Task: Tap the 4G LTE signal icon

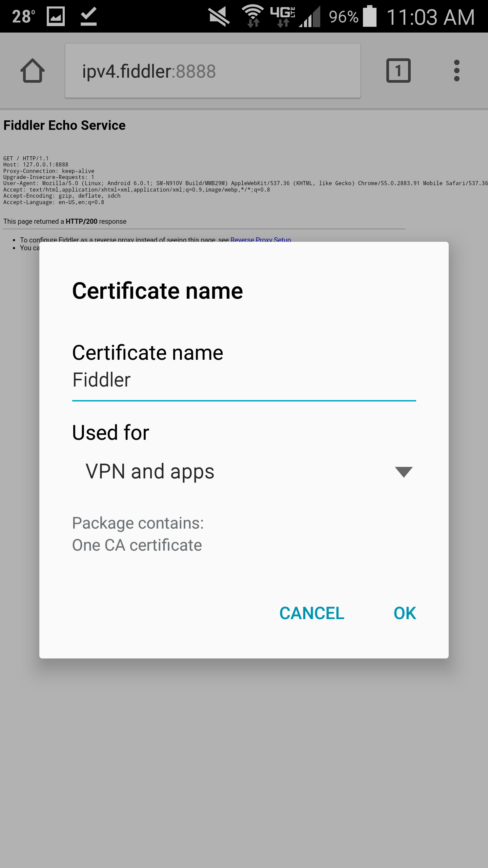Action: 283,16
